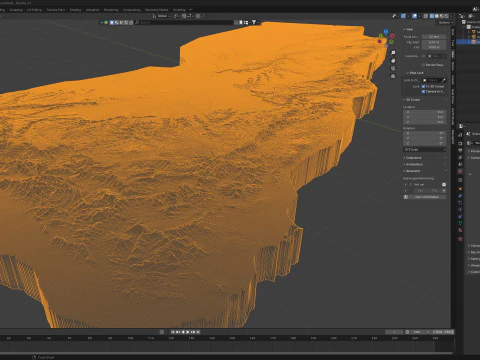480x360 pixels.
Task: Jump to the timeline start frame
Action: click(173, 332)
